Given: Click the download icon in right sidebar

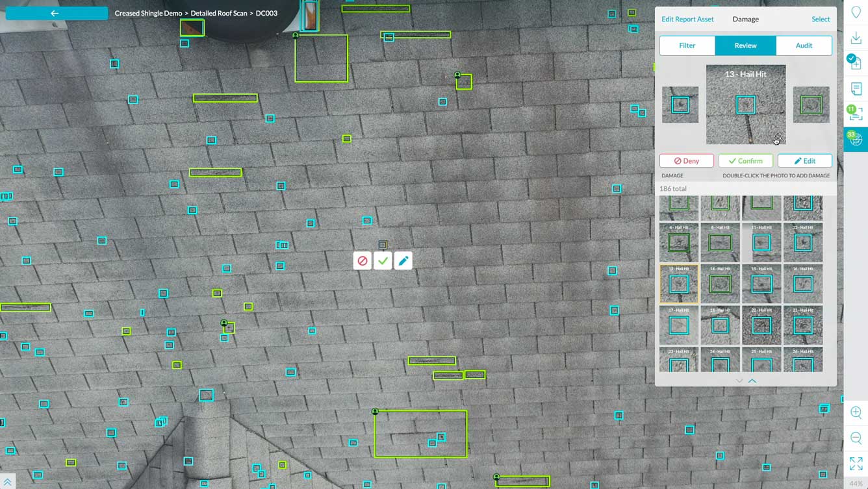Looking at the screenshot, I should click(856, 38).
